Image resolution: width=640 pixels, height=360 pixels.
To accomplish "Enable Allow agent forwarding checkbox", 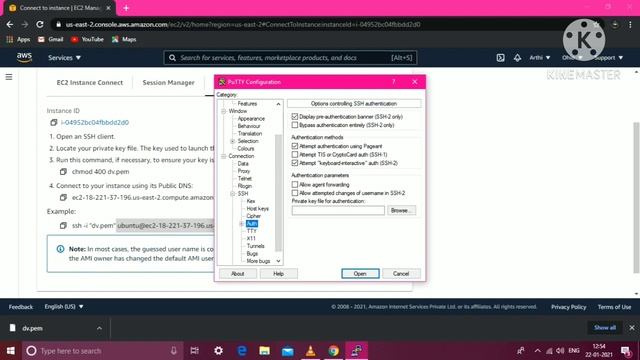I will point(295,184).
